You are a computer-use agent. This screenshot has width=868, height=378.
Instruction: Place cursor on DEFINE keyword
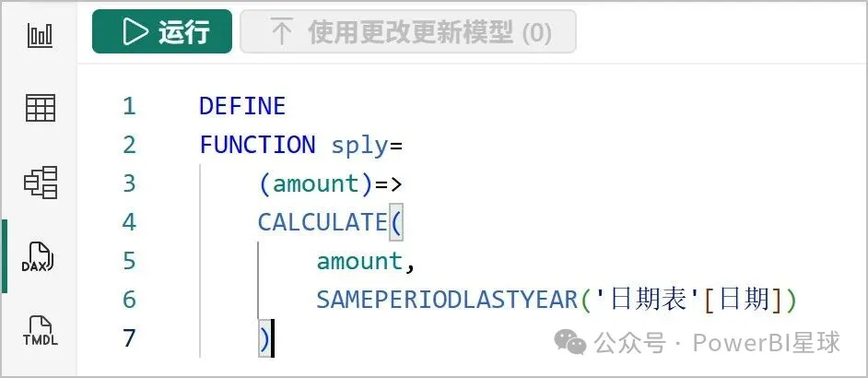click(242, 106)
